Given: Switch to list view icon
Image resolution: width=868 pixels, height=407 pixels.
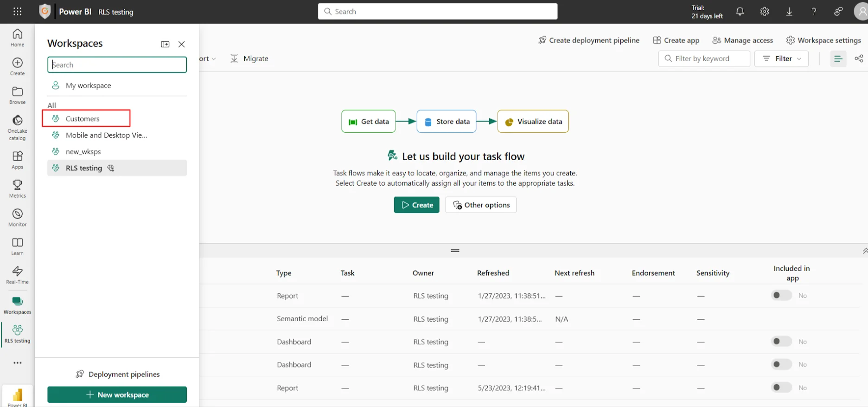Looking at the screenshot, I should (838, 58).
